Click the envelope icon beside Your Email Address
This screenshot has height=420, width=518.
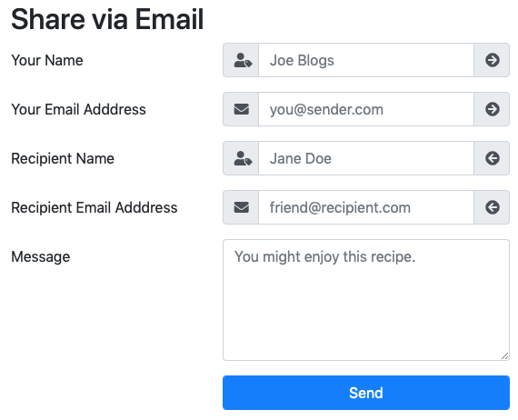click(241, 109)
